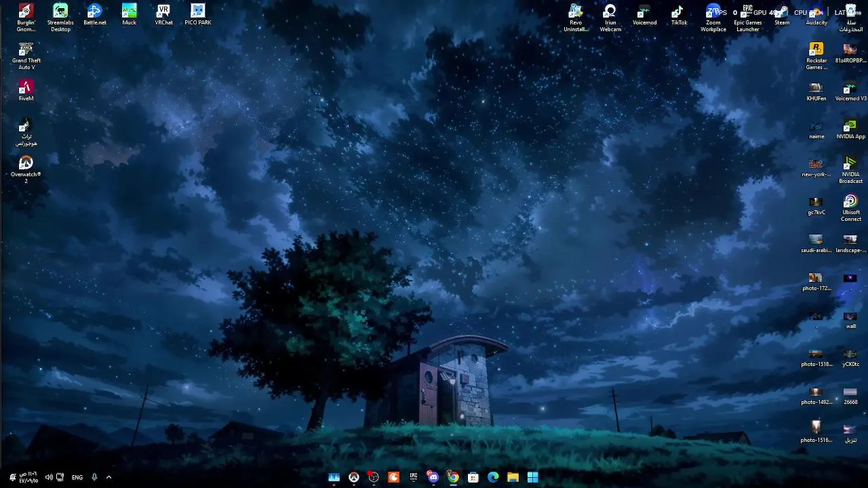
Task: Switch to Google Chrome on the taskbar
Action: click(453, 477)
